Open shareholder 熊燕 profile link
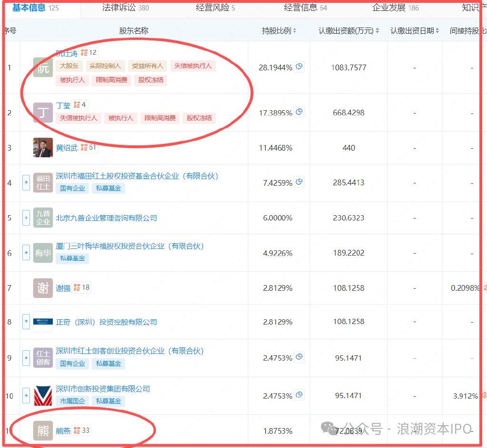The image size is (487, 448). coord(63,430)
